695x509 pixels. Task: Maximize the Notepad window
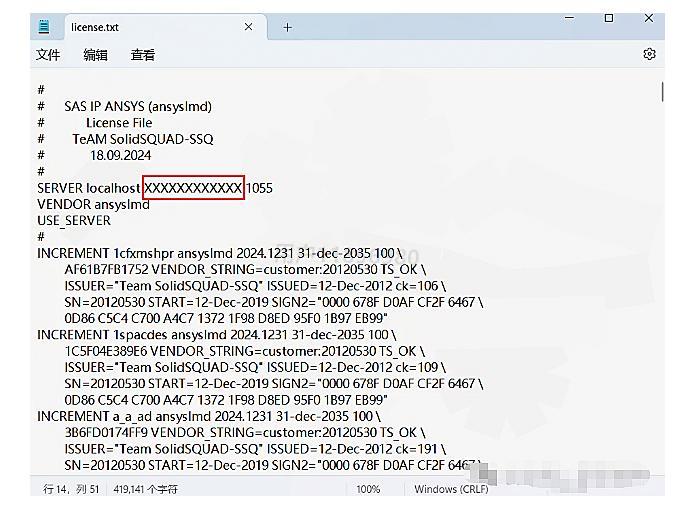pyautogui.click(x=609, y=18)
